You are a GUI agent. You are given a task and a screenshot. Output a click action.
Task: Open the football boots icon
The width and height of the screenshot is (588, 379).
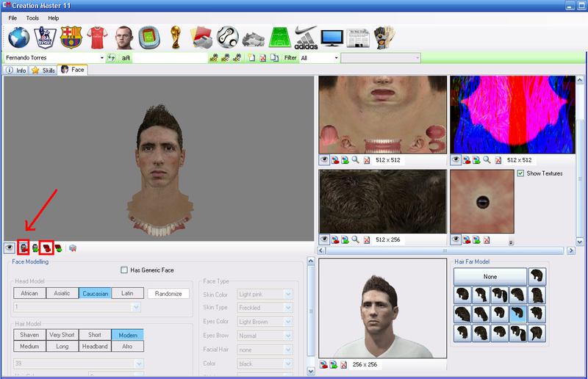click(254, 37)
